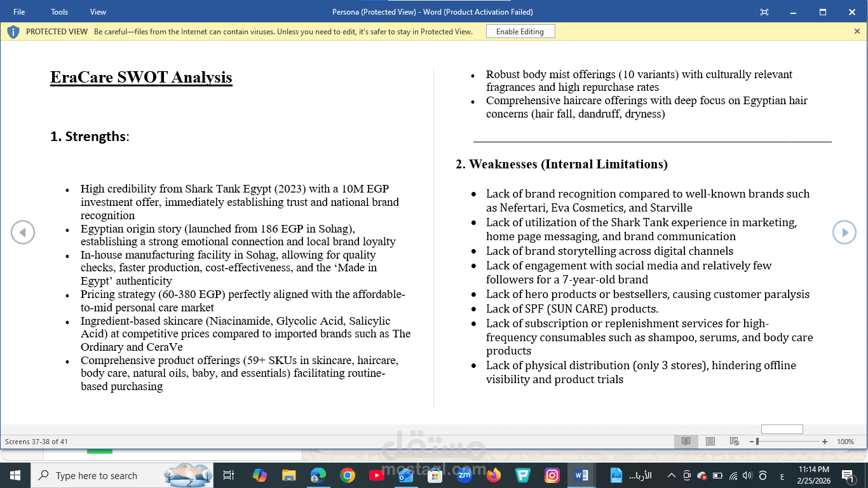This screenshot has height=488, width=868.
Task: Open the volume tray icon
Action: pos(747,475)
